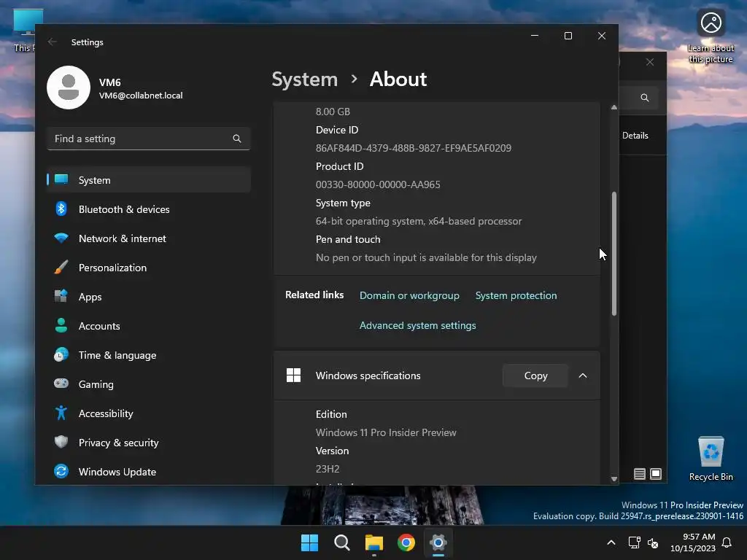
Task: Open the System settings category
Action: tap(149, 180)
